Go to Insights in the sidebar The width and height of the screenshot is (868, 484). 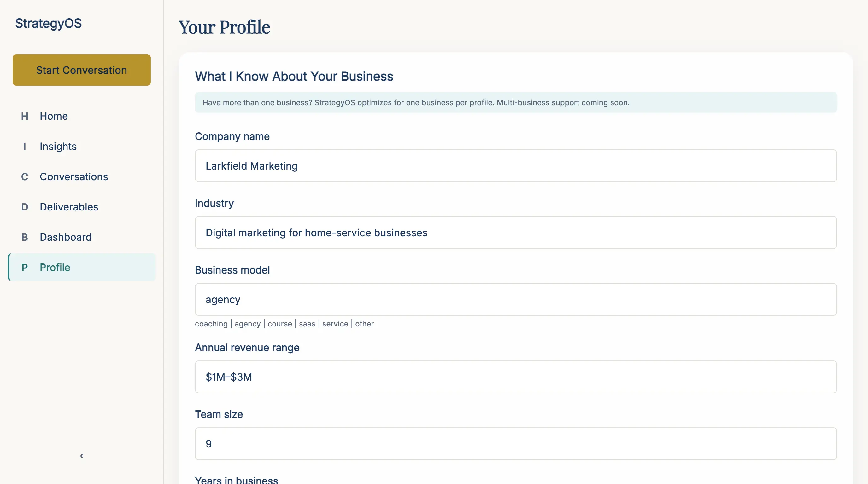tap(82, 147)
